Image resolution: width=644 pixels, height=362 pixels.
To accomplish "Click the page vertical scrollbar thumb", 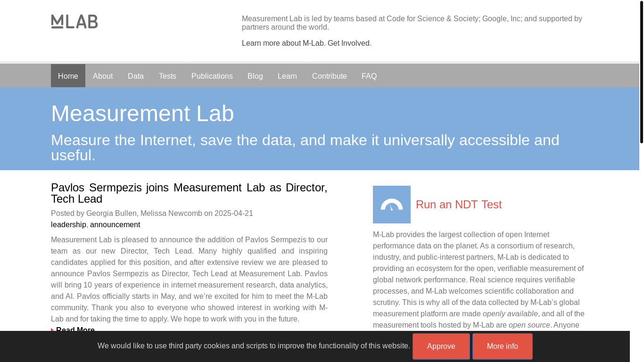I will [642, 72].
